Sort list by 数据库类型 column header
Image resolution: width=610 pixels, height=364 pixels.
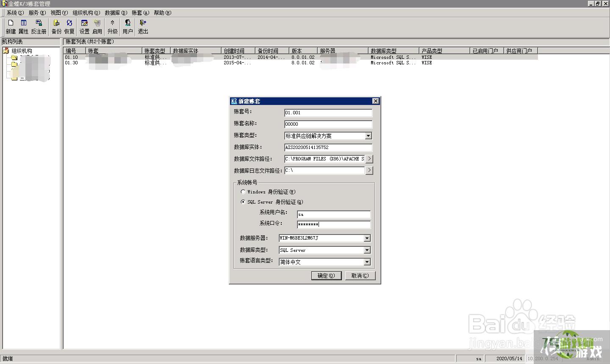(x=394, y=51)
